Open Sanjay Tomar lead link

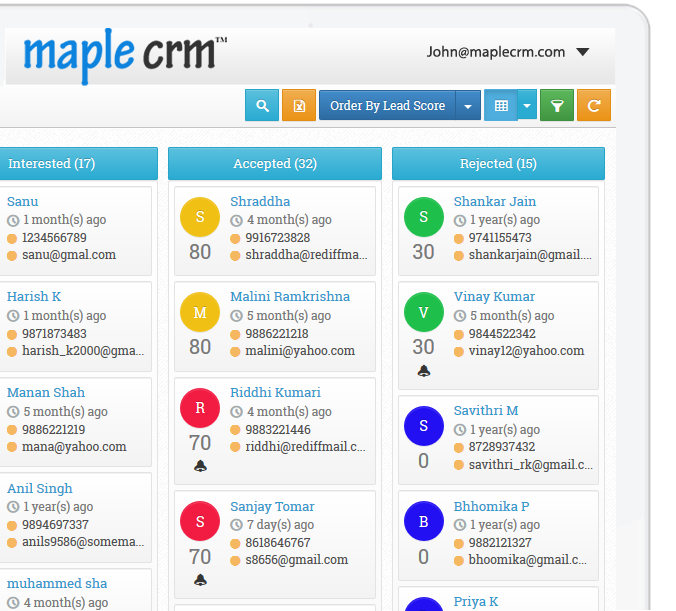[272, 507]
